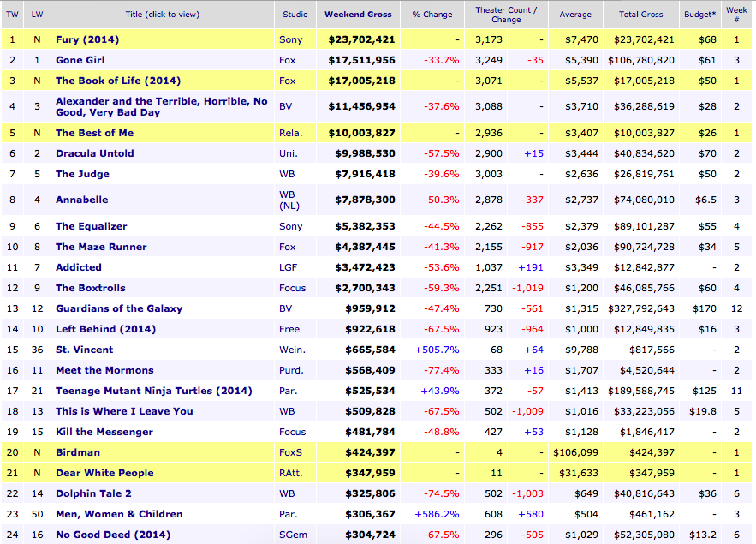Open Kill the Messenger link
The width and height of the screenshot is (756, 544).
(x=104, y=432)
